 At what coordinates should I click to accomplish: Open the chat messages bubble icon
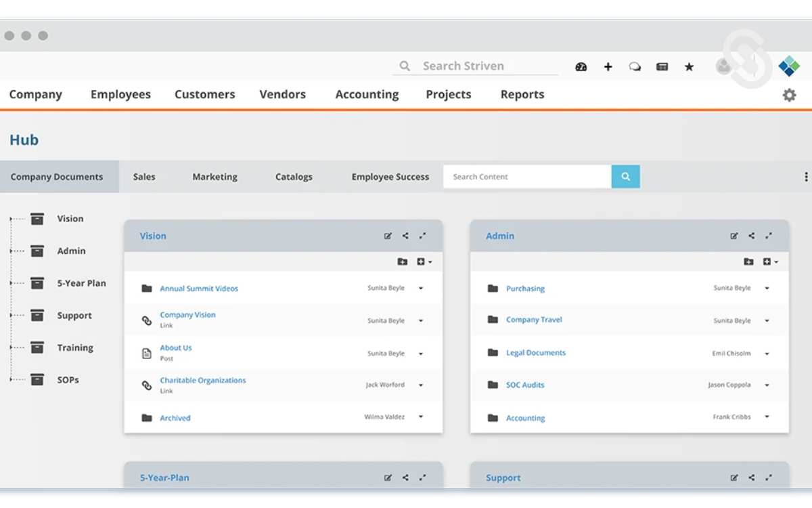pos(635,66)
